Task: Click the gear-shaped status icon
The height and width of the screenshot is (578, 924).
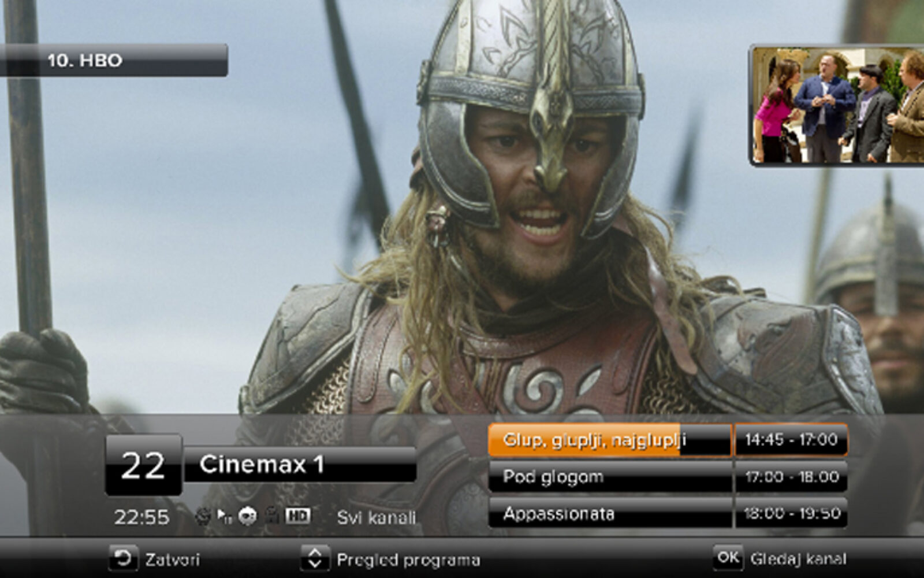Action: click(202, 516)
